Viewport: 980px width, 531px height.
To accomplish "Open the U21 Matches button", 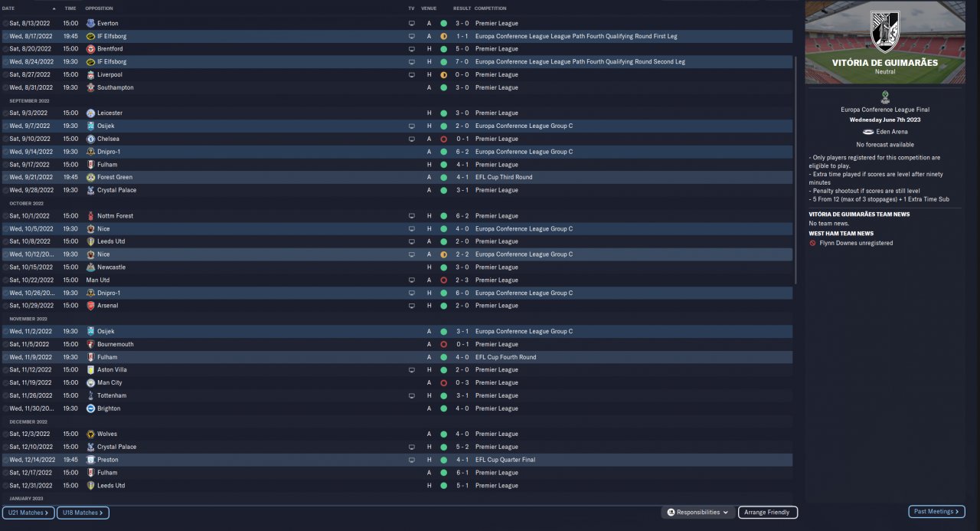I will (x=28, y=513).
